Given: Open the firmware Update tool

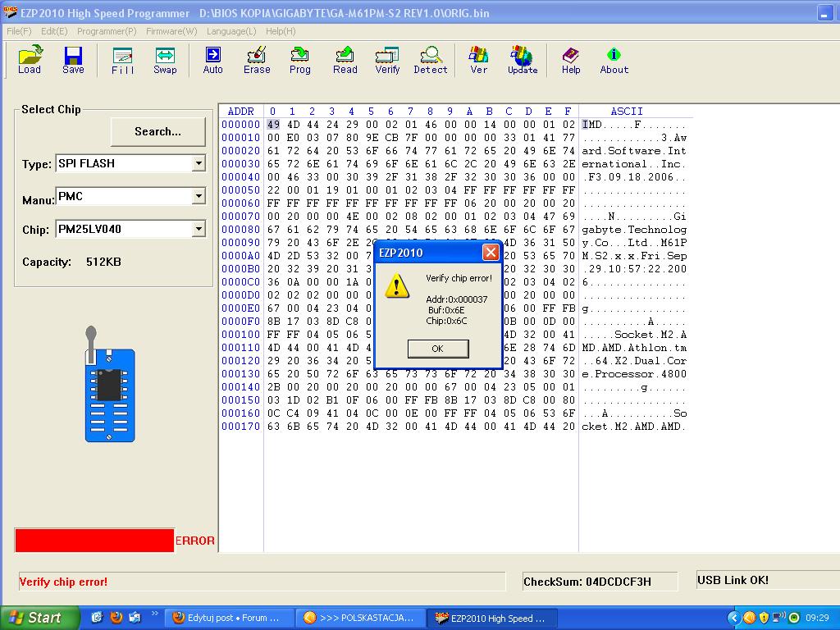Looking at the screenshot, I should point(523,59).
